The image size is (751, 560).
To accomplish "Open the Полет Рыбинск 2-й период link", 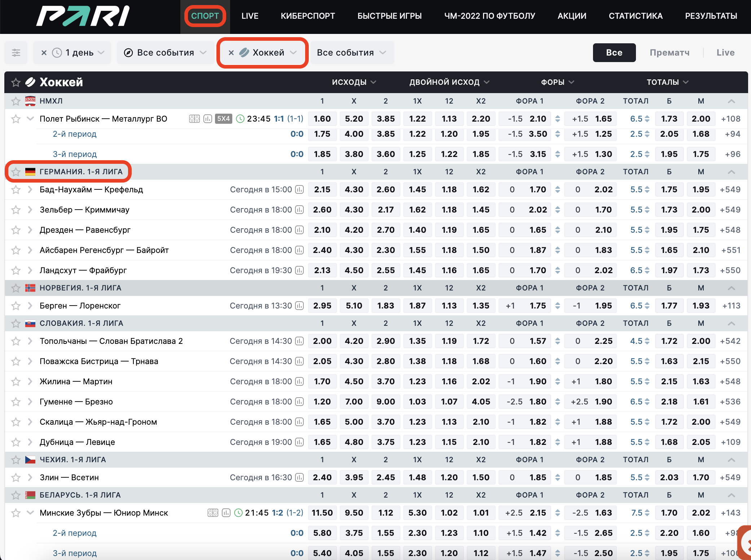I will pyautogui.click(x=75, y=134).
